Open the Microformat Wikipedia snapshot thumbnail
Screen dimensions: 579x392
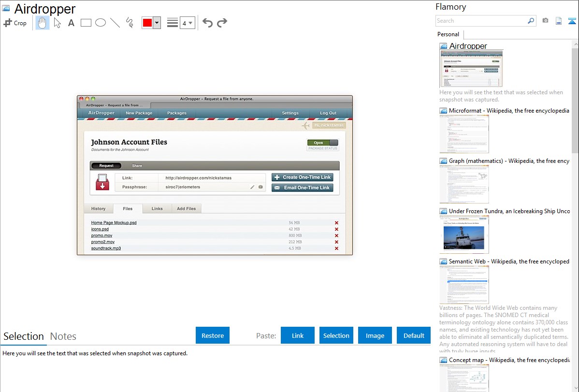click(464, 134)
